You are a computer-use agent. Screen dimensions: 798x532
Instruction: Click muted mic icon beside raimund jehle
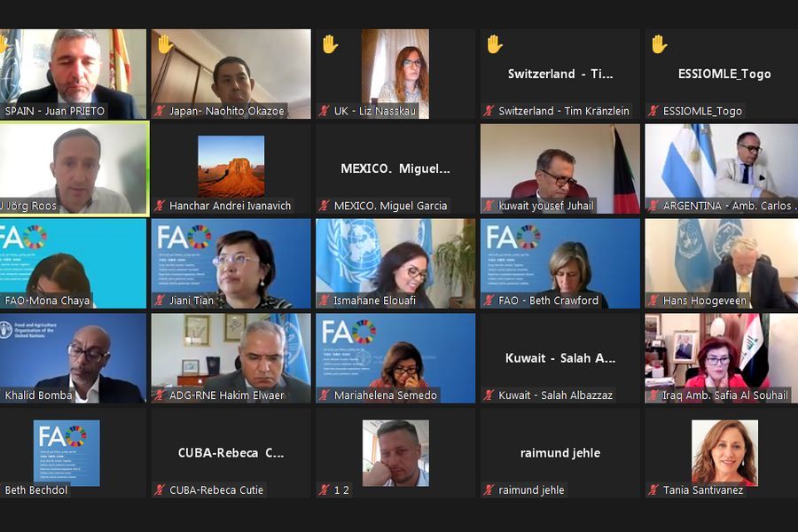(489, 489)
